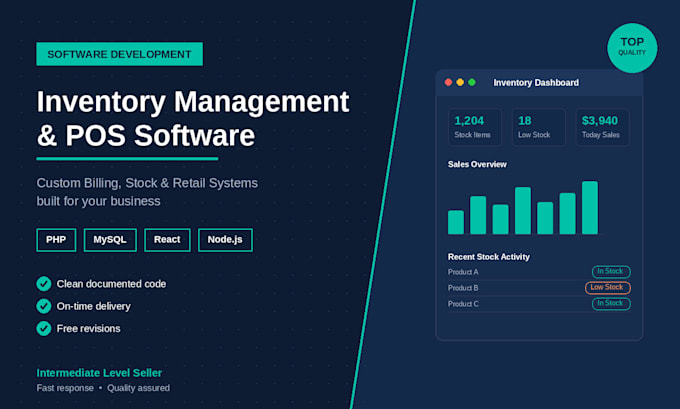The width and height of the screenshot is (680, 409).
Task: Click the Inventory Dashboard window title
Action: [x=536, y=82]
